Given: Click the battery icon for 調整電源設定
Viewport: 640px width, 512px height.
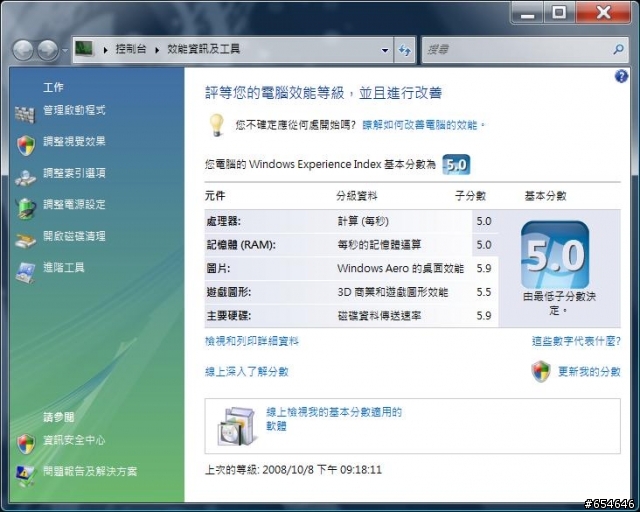Looking at the screenshot, I should pos(25,209).
